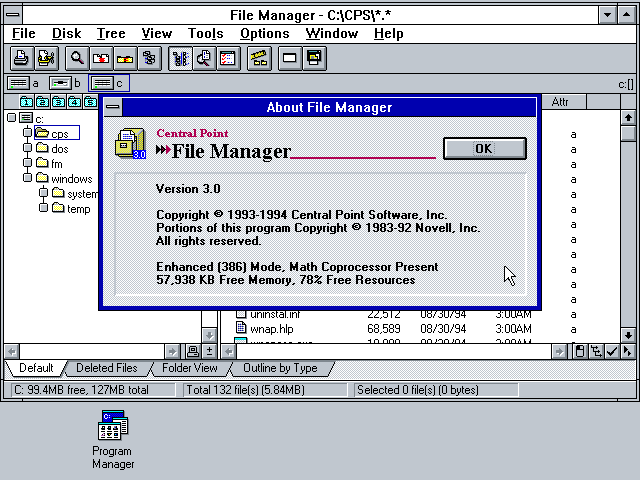Click numbered folder level 4 icon
This screenshot has width=640, height=480.
(x=74, y=102)
